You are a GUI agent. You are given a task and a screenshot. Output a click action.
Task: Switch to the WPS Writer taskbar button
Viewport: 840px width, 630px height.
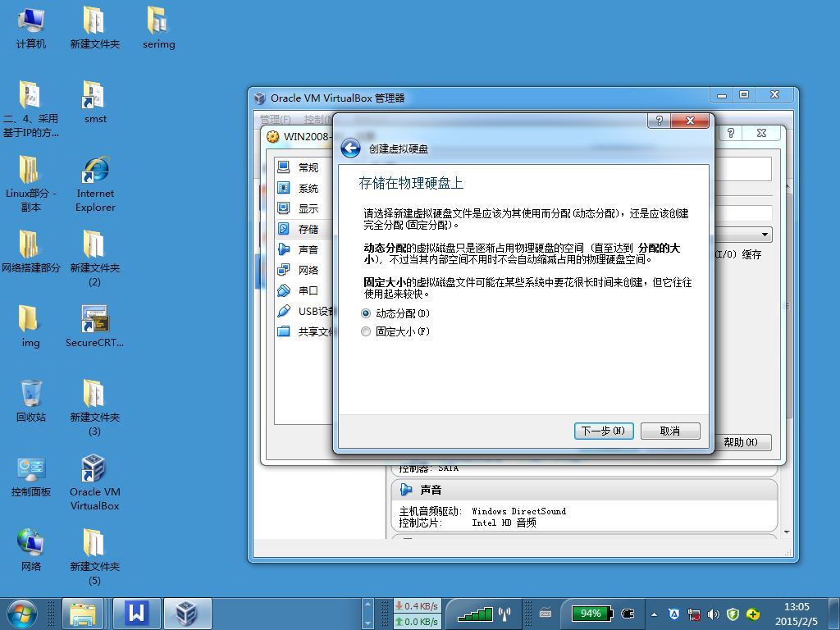click(x=136, y=614)
